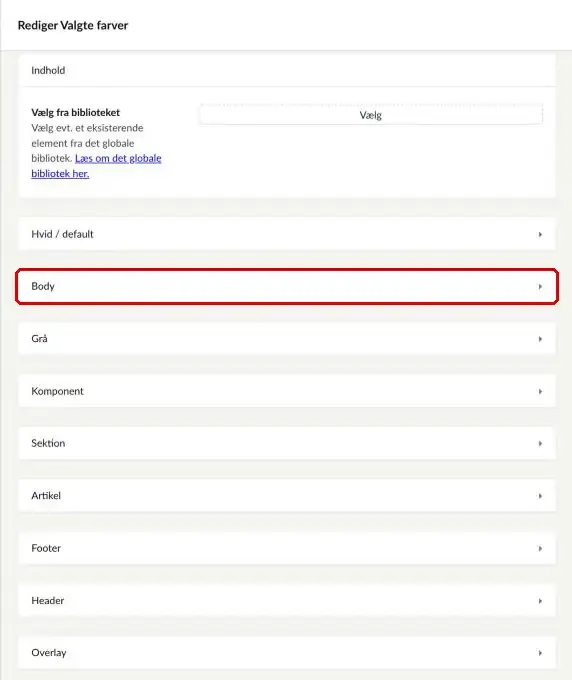Click the 'Vælg fra biblioteket' label

(75, 112)
